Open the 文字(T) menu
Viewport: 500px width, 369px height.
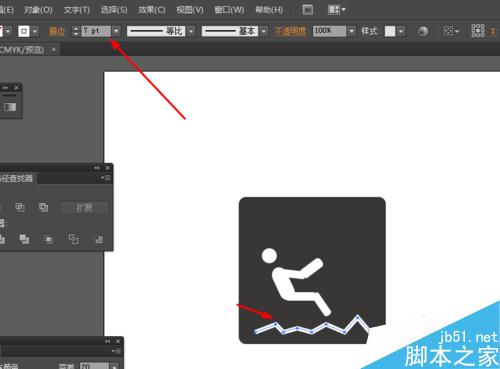click(x=77, y=10)
